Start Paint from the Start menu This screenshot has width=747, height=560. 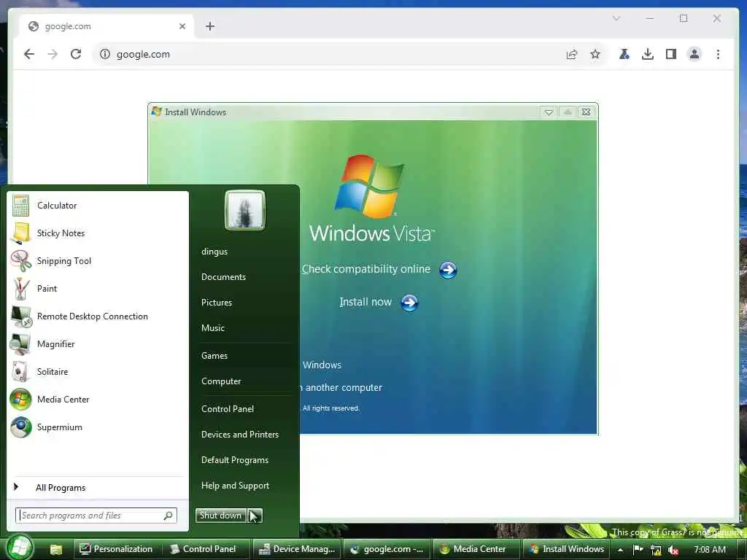pos(98,289)
